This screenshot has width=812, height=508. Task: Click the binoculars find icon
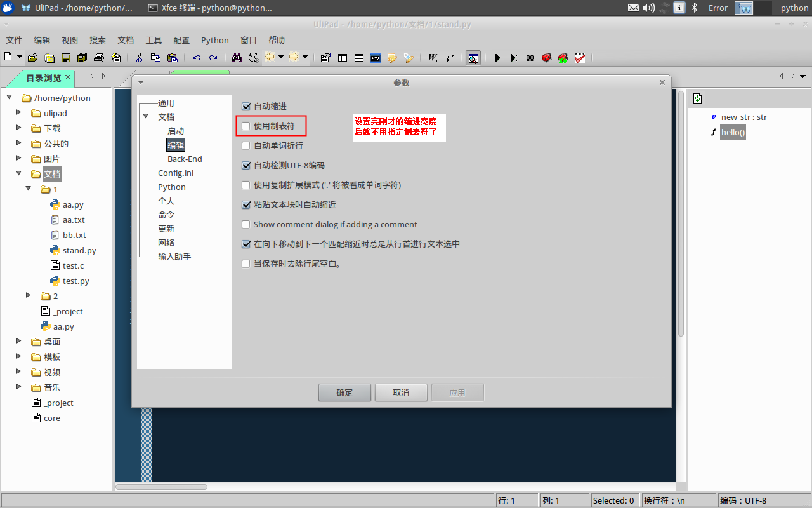(237, 58)
